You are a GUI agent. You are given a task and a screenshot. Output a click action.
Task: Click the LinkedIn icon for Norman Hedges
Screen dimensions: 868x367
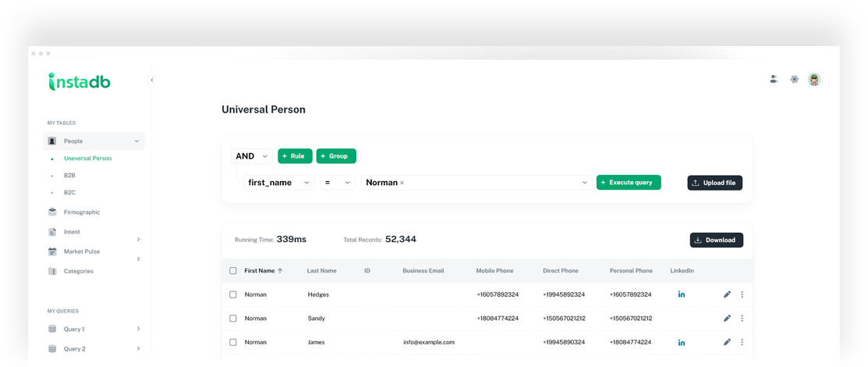(681, 294)
